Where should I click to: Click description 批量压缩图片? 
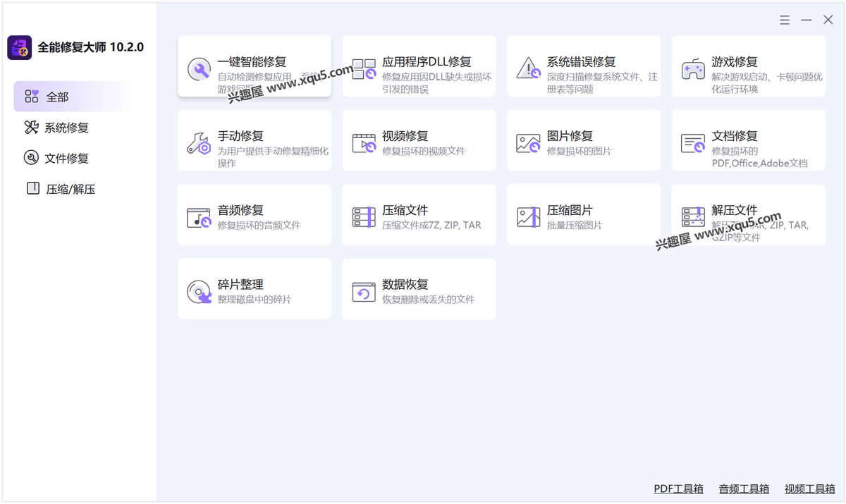pos(575,226)
